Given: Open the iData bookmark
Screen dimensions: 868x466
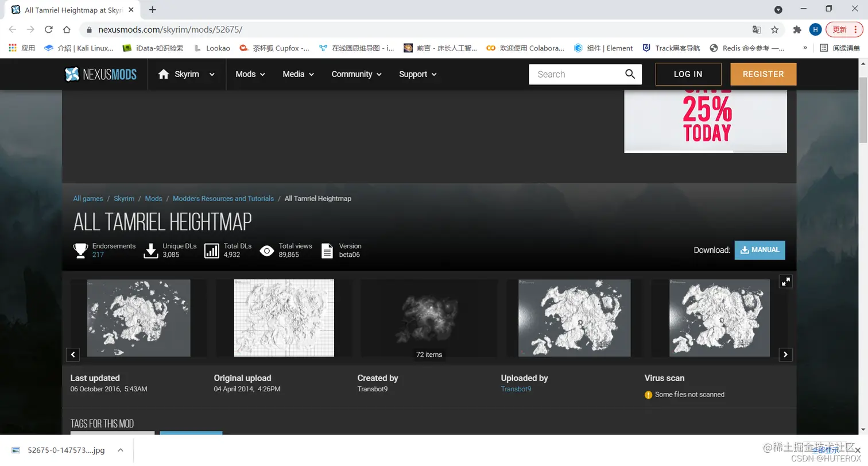Looking at the screenshot, I should point(153,48).
